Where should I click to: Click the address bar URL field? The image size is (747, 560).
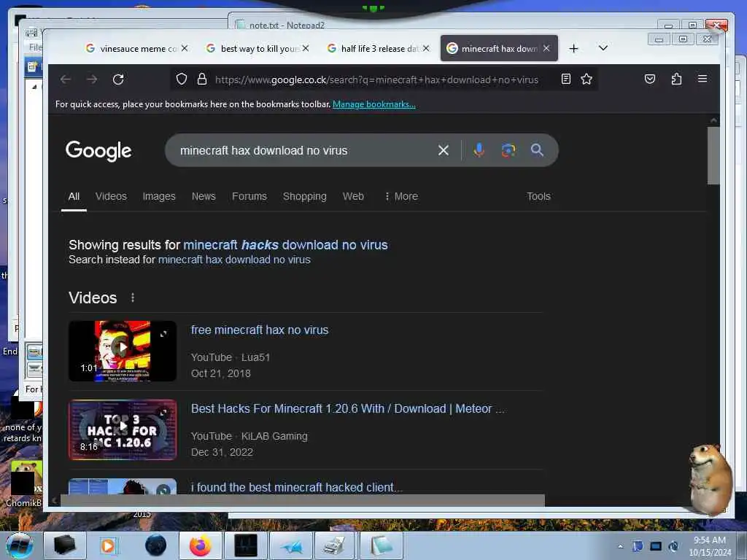(x=376, y=79)
